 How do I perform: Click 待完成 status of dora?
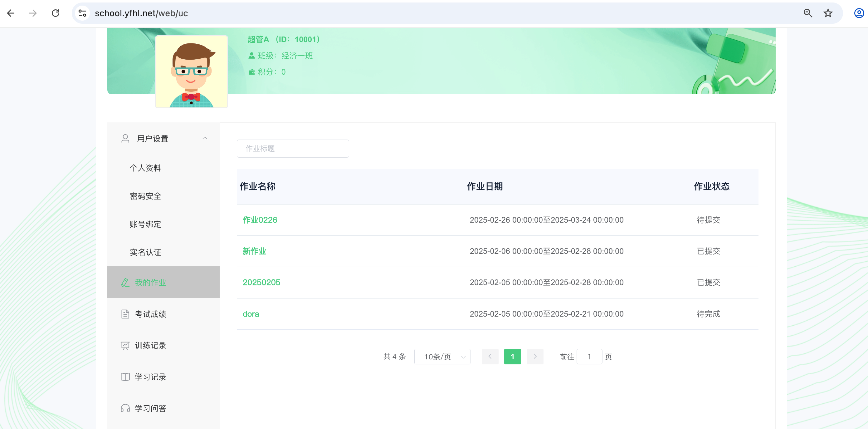708,314
